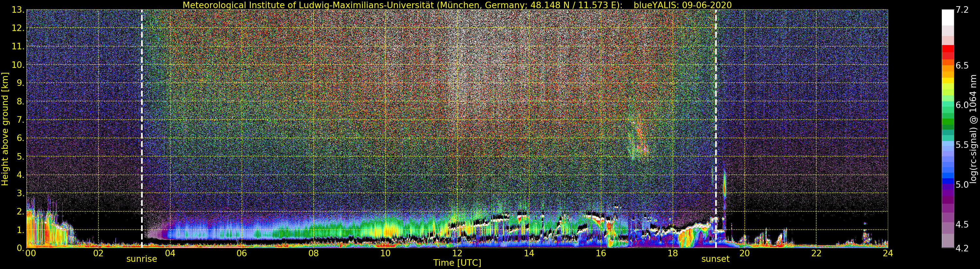Click the '18' time tick label
The height and width of the screenshot is (269, 980).
[673, 253]
